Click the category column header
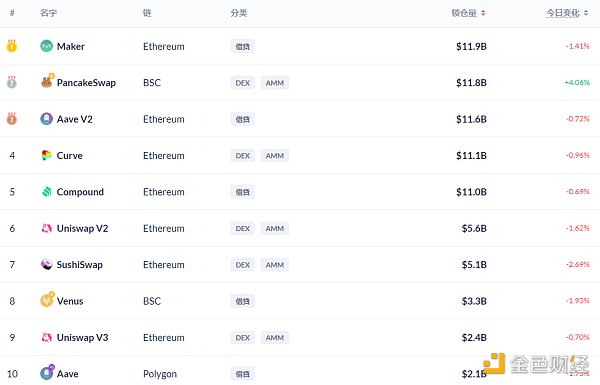The width and height of the screenshot is (600, 385). click(239, 13)
